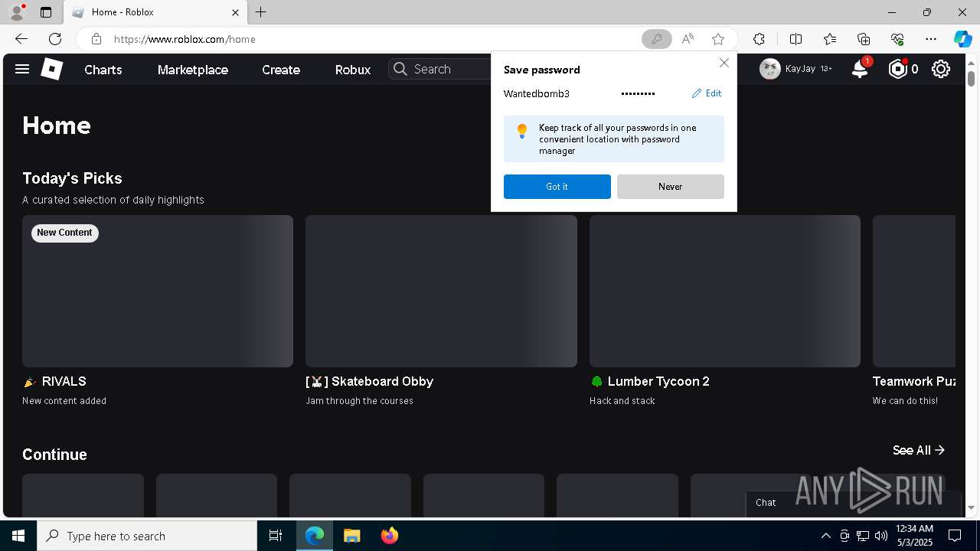The width and height of the screenshot is (980, 551).
Task: Show hidden system tray icons
Action: point(826,536)
